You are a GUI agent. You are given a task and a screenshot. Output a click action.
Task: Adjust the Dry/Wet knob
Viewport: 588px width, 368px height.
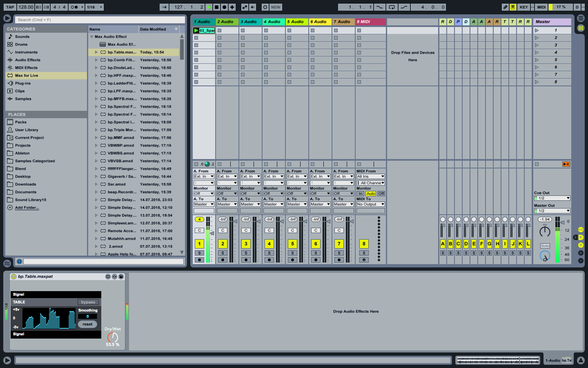coord(113,337)
